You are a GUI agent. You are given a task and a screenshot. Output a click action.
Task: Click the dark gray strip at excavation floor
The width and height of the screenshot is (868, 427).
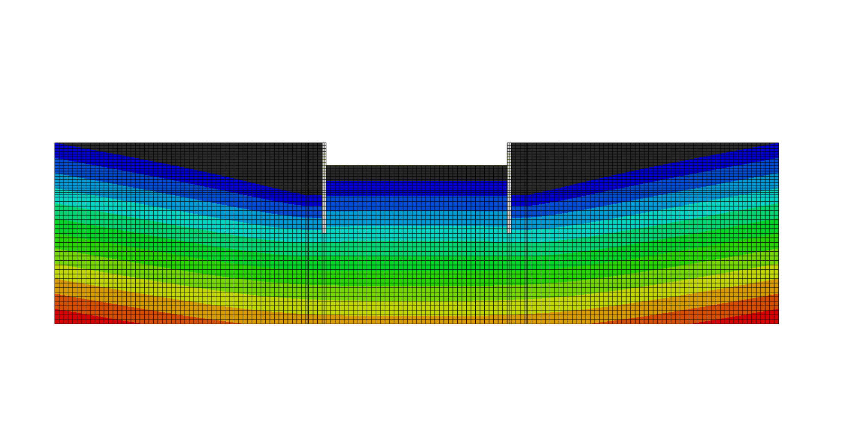pos(416,173)
